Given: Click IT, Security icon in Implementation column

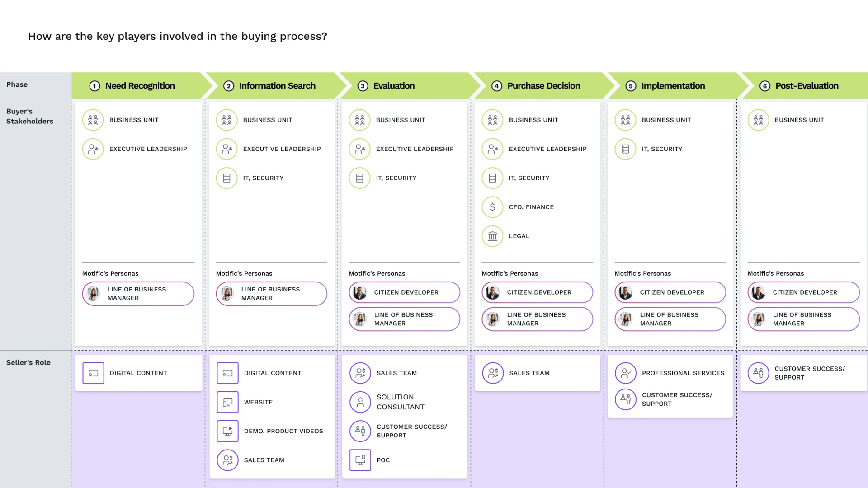Looking at the screenshot, I should (x=625, y=149).
